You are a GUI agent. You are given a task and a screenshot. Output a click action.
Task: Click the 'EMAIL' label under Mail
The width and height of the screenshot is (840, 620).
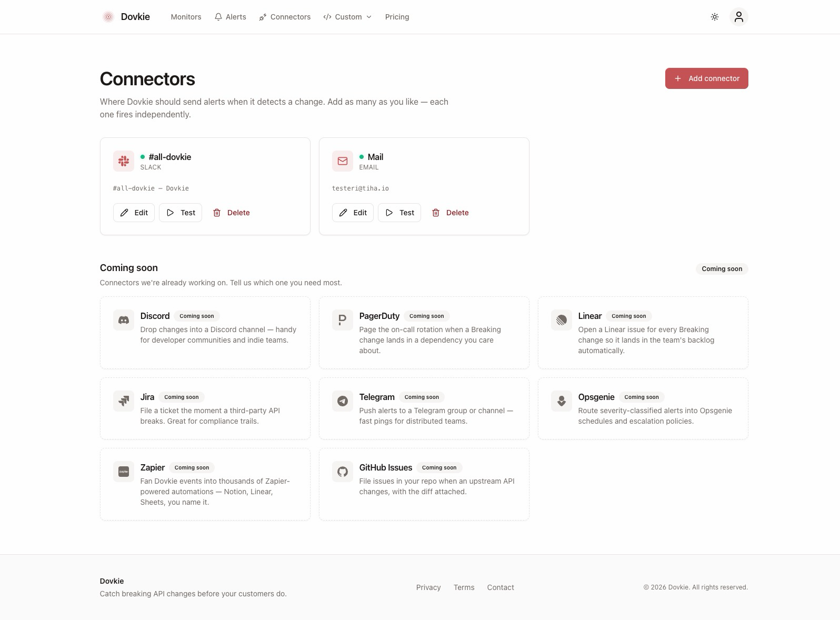369,167
